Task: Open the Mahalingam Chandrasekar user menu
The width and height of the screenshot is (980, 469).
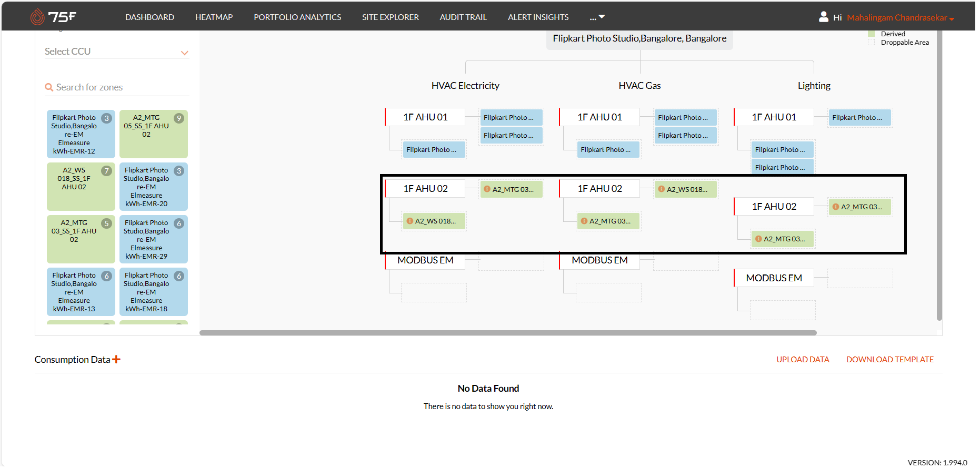Action: coord(900,17)
